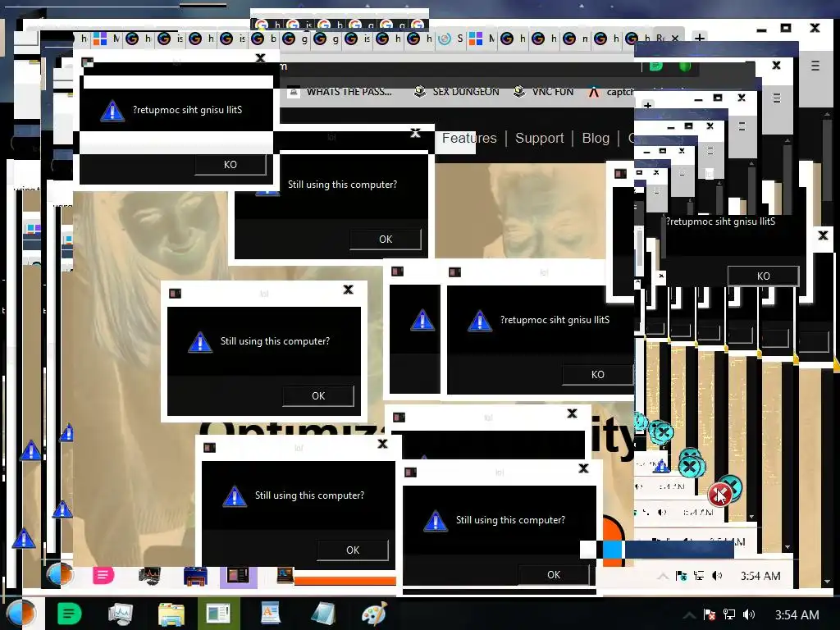840x630 pixels.
Task: Open the Start orb on the bottom taskbar
Action: pyautogui.click(x=20, y=614)
